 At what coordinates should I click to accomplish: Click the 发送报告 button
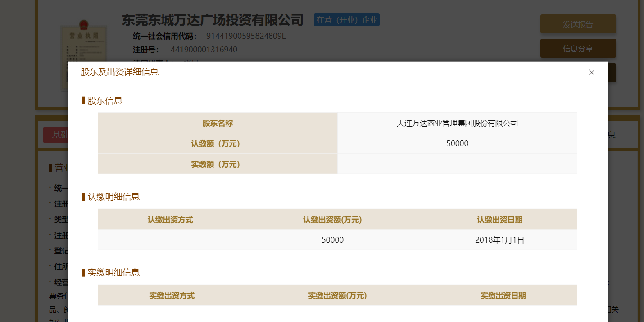point(578,24)
